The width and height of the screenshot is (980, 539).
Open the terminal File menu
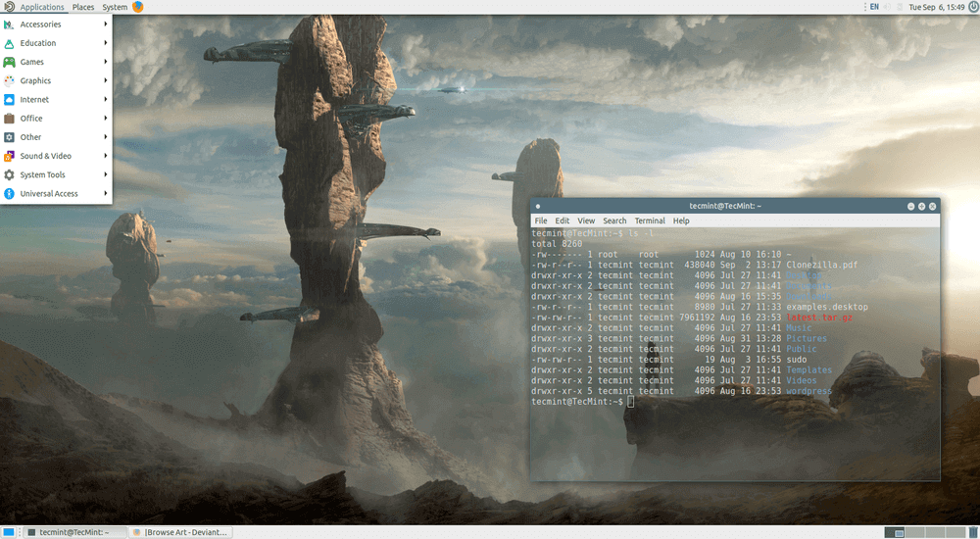[541, 220]
